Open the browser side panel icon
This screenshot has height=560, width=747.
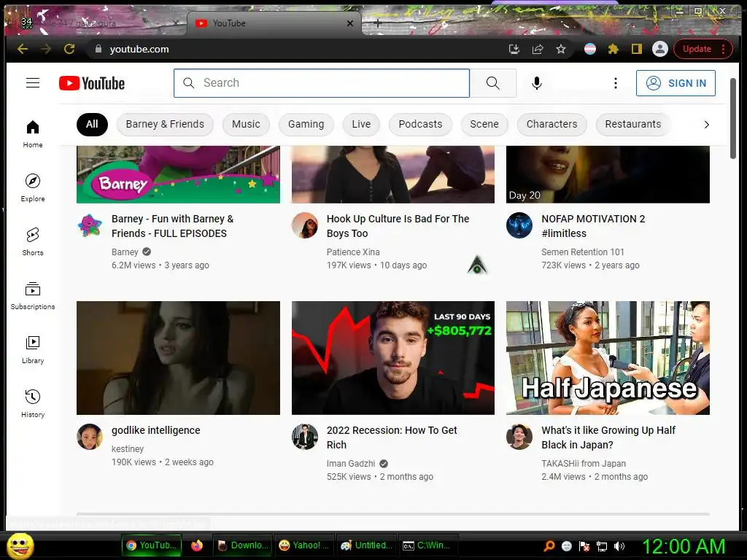[636, 49]
